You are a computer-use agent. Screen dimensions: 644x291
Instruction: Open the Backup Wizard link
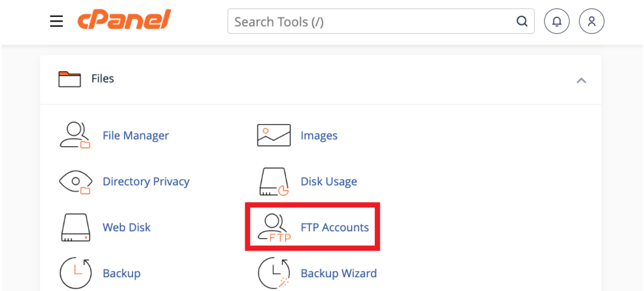click(x=338, y=273)
